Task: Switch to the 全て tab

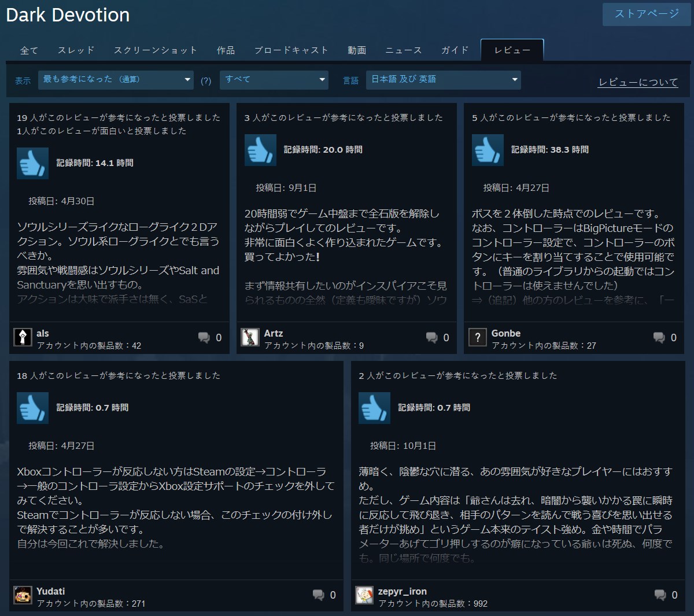Action: pos(29,50)
